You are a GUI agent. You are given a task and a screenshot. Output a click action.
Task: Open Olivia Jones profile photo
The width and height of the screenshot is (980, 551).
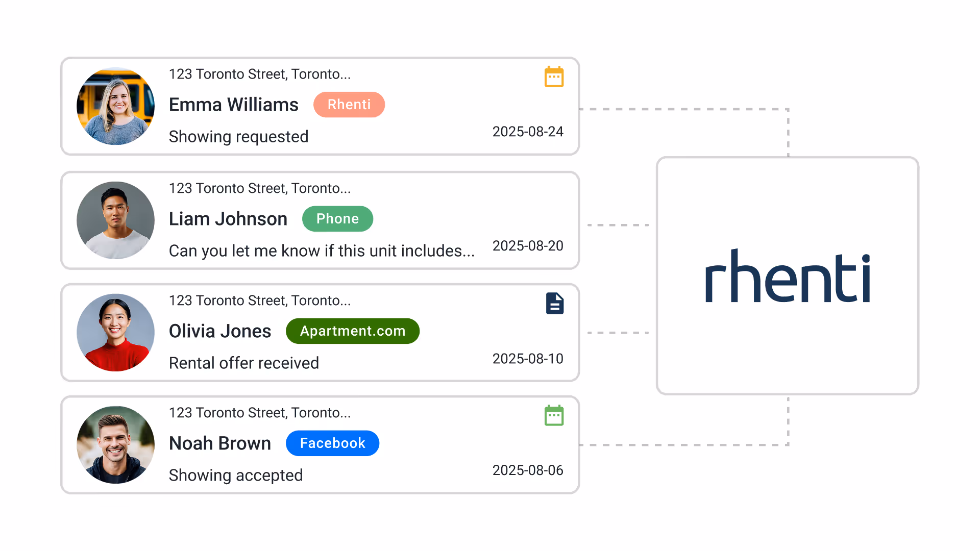115,333
